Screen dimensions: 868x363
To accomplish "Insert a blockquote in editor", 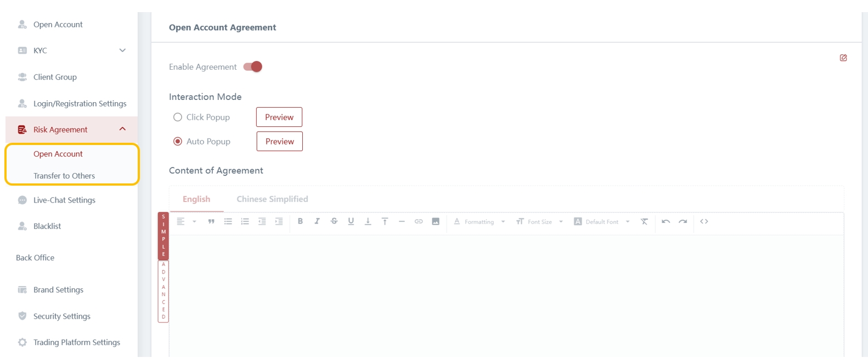I will point(211,221).
